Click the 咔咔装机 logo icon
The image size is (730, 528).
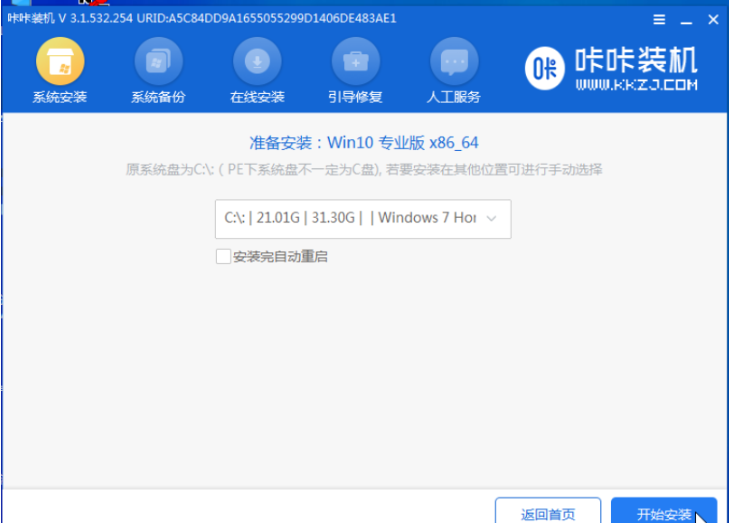pyautogui.click(x=545, y=68)
